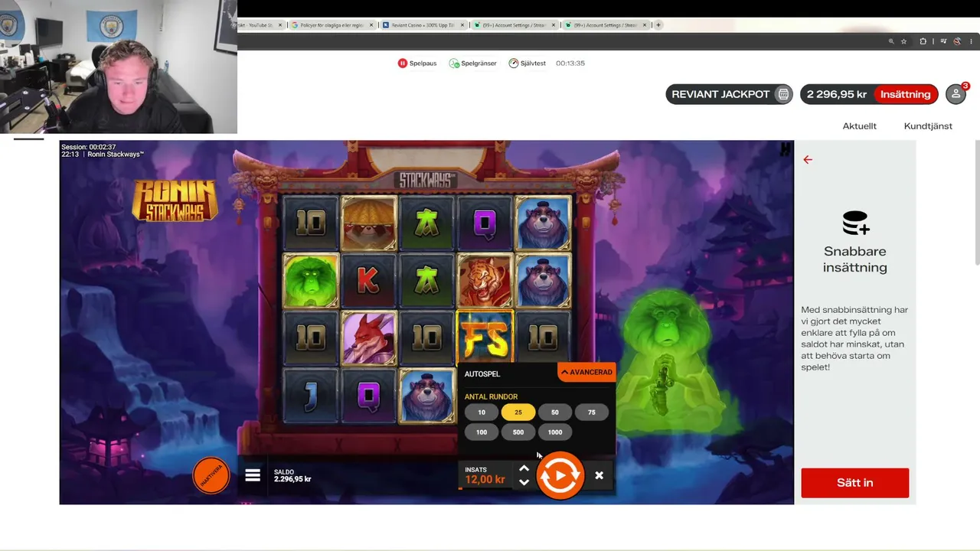Open the Aktuellt menu item
This screenshot has width=980, height=551.
(860, 126)
